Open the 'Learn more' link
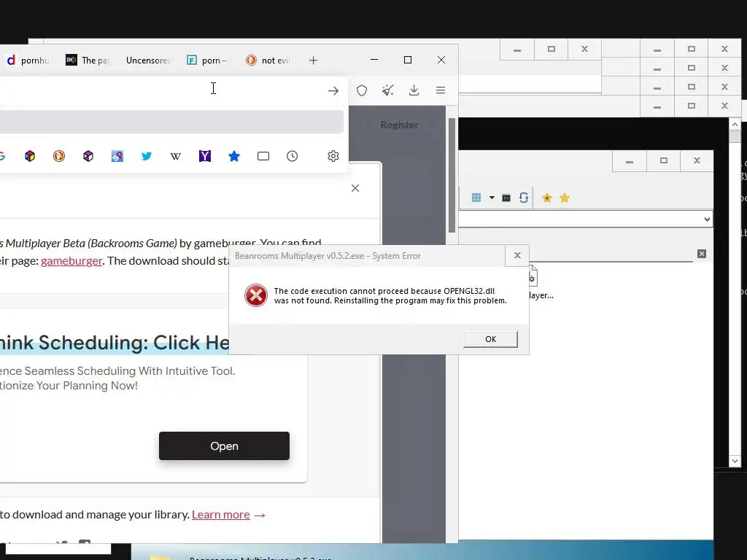 [220, 515]
